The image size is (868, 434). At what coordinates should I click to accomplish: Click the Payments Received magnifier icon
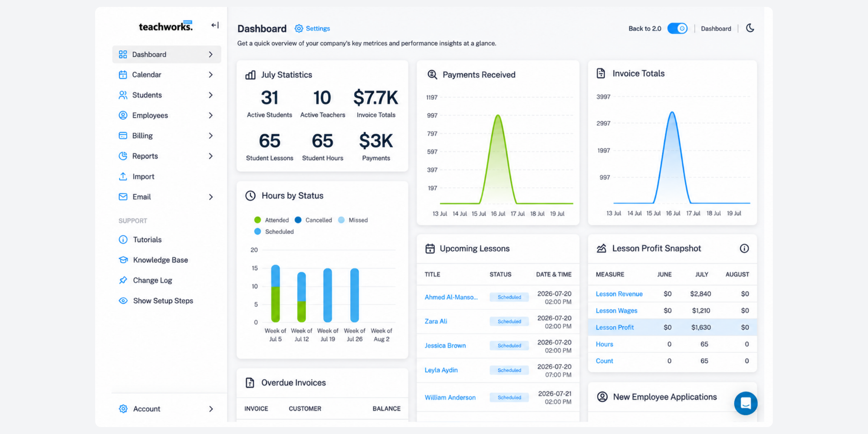coord(432,75)
